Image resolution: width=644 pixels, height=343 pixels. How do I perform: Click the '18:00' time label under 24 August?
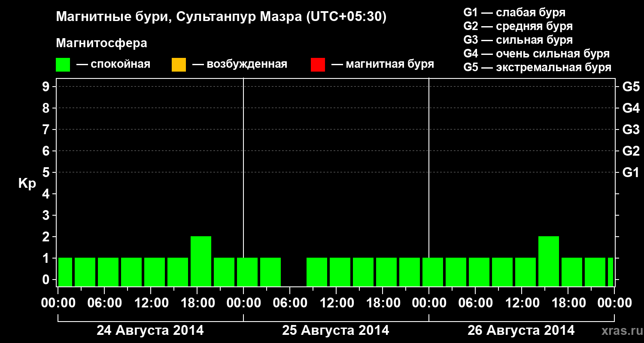(x=197, y=303)
